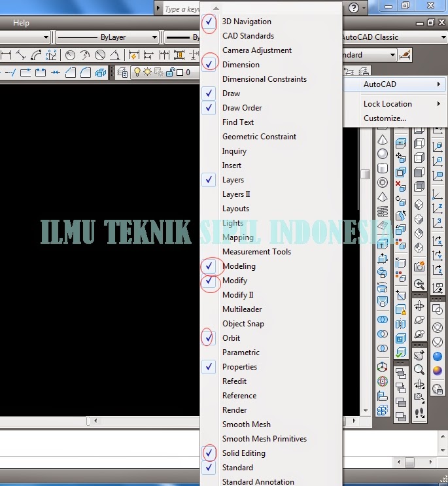Screen dimensions: 448x486
Task: Select the Ordinate dimension tool
Action: (x=51, y=56)
